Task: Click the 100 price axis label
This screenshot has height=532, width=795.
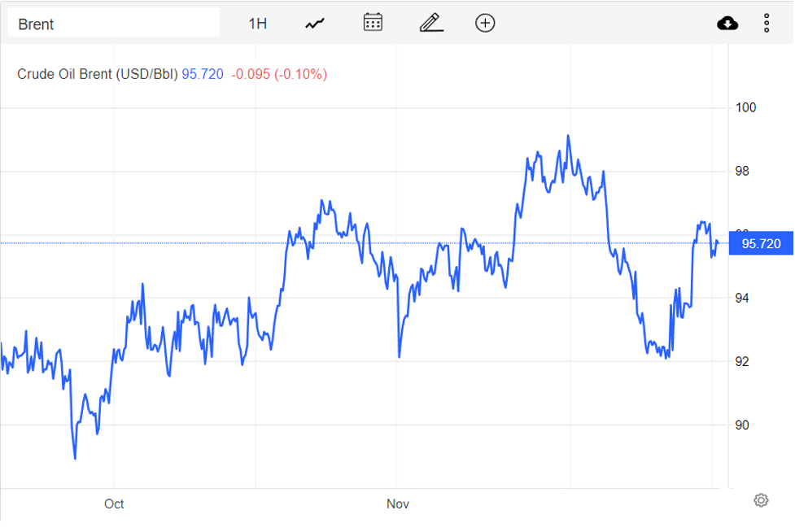Action: click(x=746, y=107)
